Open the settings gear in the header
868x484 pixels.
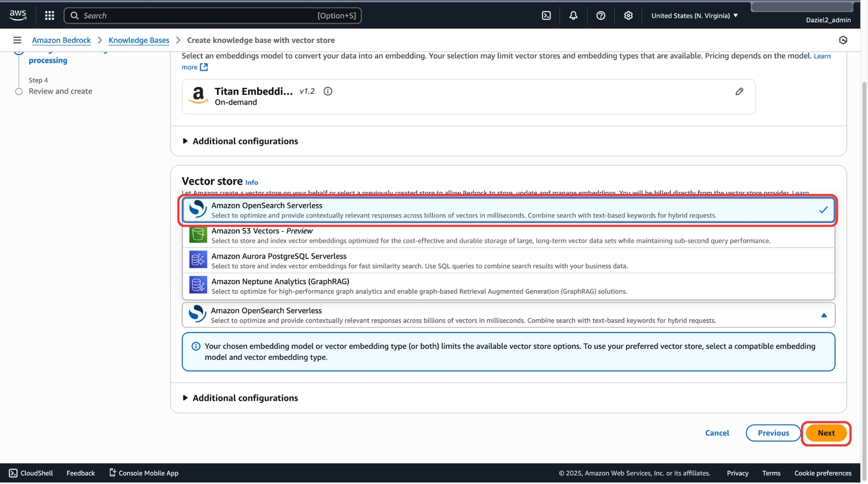coord(628,15)
